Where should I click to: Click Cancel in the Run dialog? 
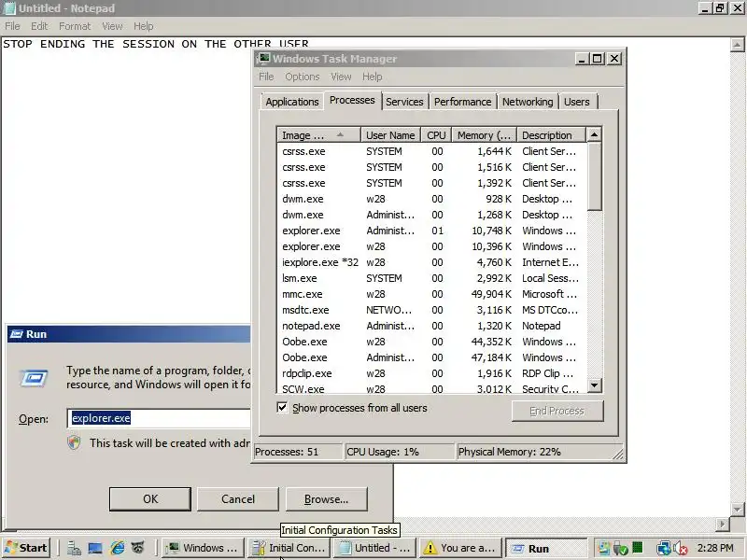click(x=238, y=499)
